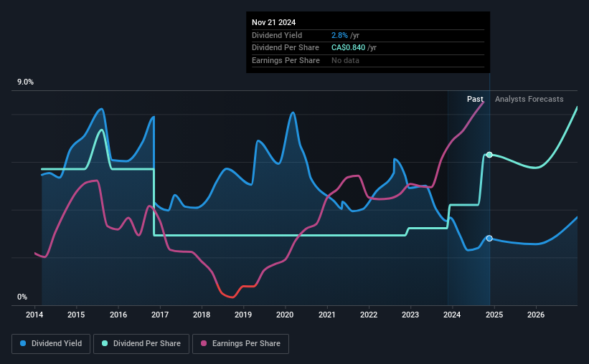Select the blue dividend yield data point marker
589x364 pixels.
pyautogui.click(x=489, y=239)
